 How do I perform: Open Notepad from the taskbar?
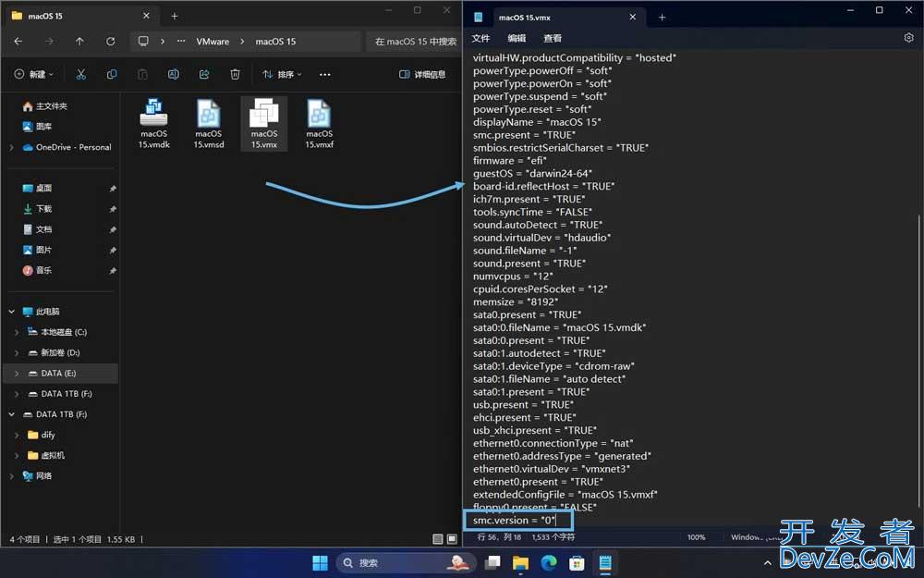(x=605, y=562)
